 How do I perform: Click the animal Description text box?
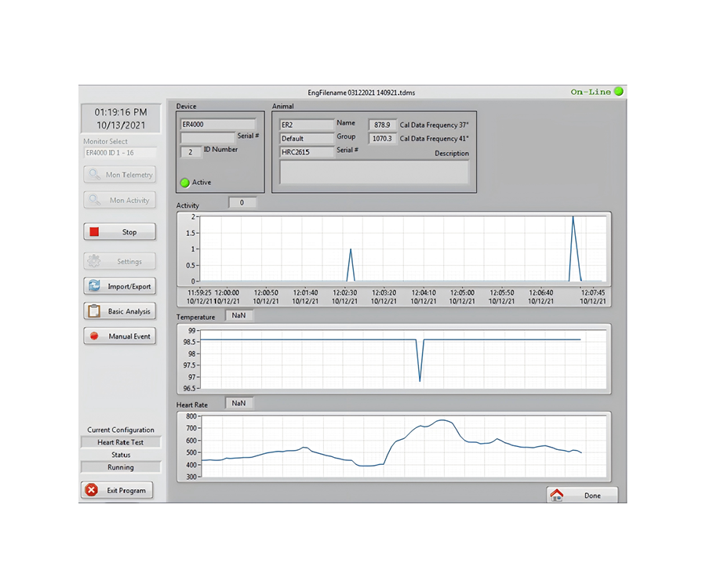tap(373, 172)
